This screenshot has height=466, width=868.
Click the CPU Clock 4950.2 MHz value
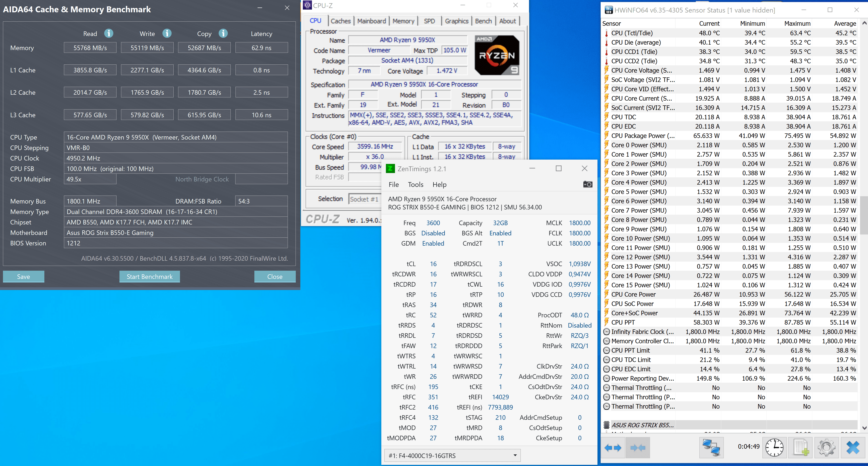tap(176, 158)
